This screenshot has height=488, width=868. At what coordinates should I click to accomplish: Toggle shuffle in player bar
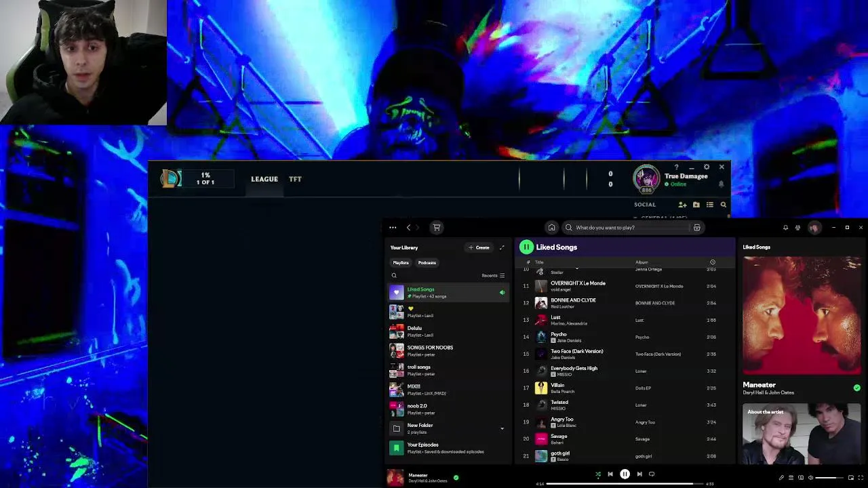(597, 474)
